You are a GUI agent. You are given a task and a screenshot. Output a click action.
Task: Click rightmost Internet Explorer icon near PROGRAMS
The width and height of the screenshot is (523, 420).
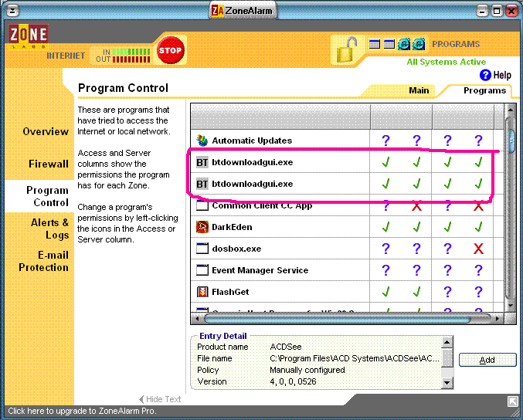click(x=419, y=44)
